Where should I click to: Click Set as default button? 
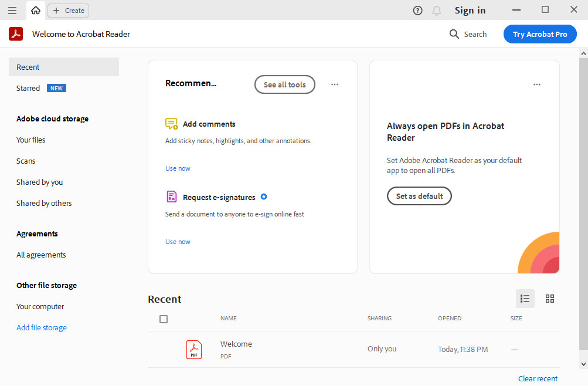pos(419,196)
